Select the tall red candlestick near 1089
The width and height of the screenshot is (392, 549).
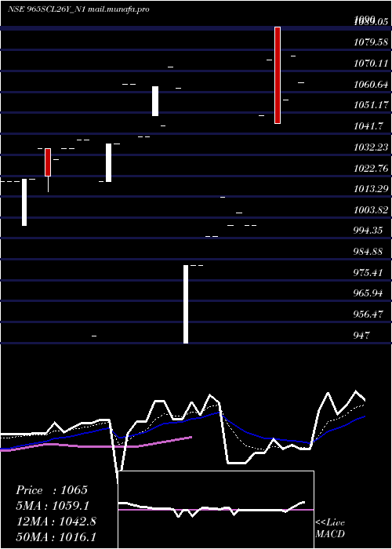(278, 75)
